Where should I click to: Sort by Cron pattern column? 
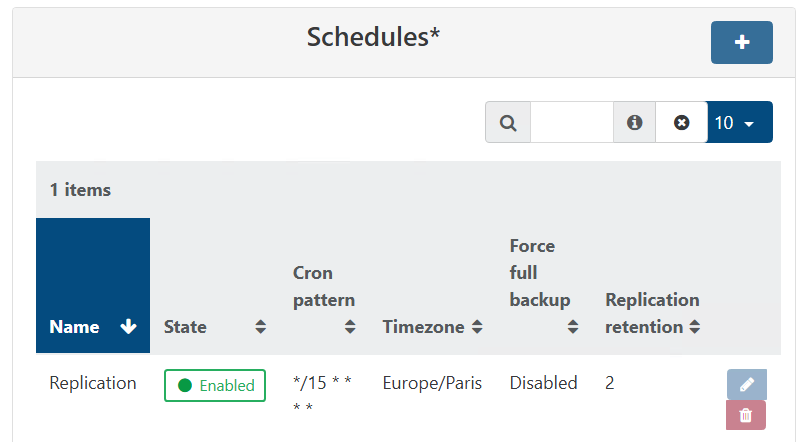(x=350, y=327)
